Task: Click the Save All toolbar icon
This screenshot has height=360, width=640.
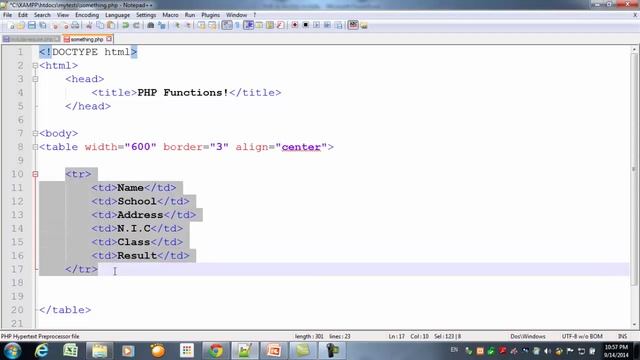Action: (x=42, y=25)
